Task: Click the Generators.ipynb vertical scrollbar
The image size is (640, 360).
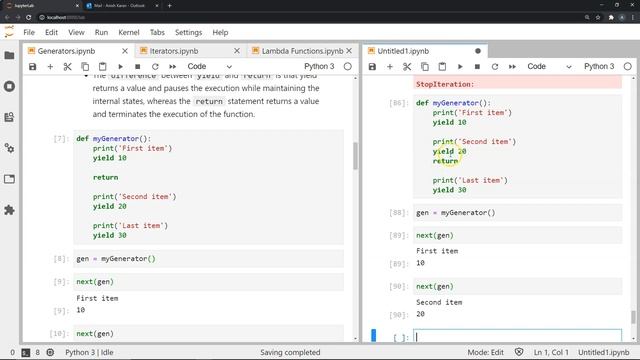Action: [355, 156]
